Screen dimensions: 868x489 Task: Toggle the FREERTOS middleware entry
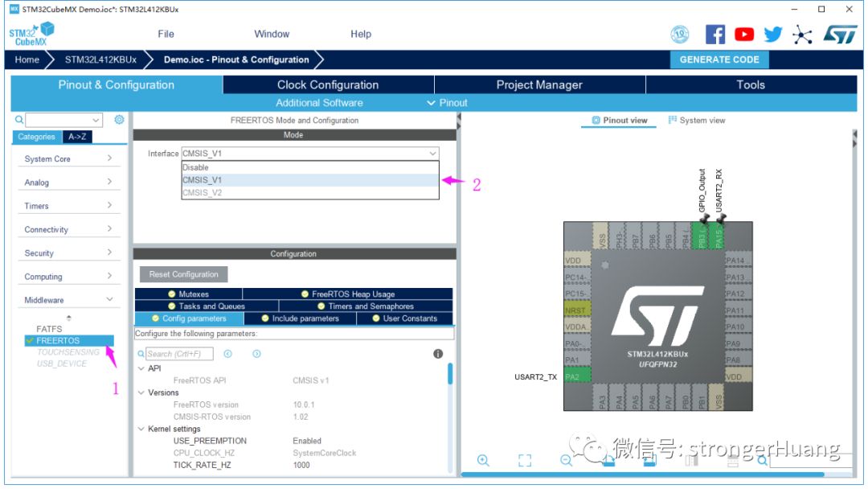(58, 340)
